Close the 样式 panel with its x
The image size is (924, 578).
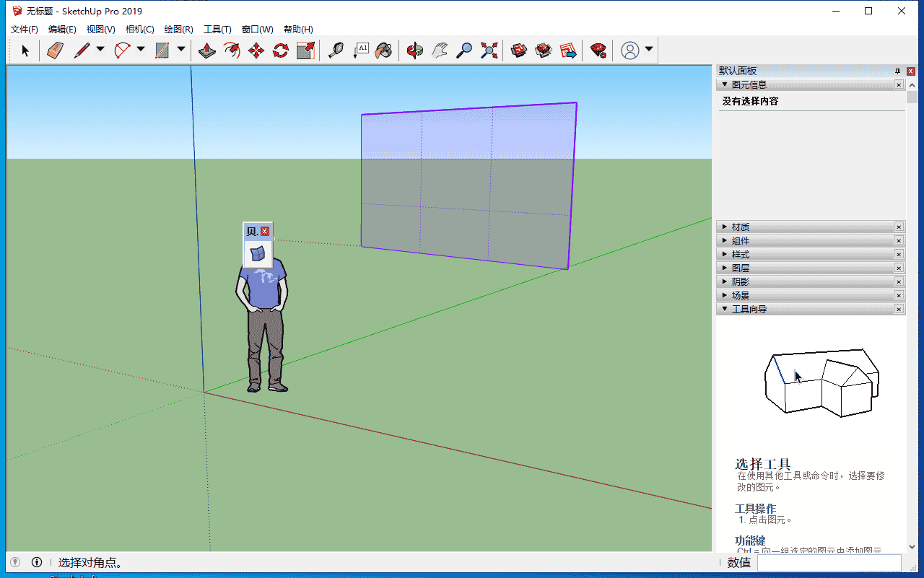(899, 254)
